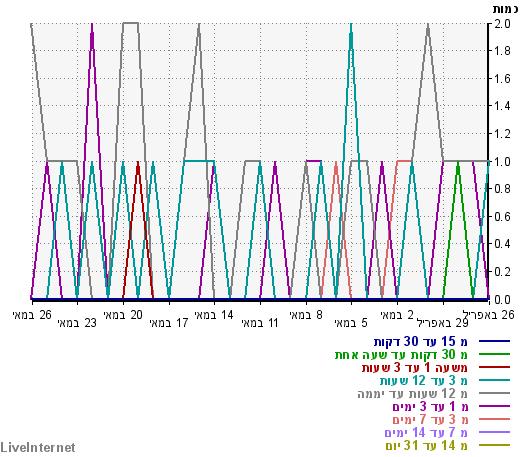520x457 pixels.
Task: Click the y-axis value 1.0
Action: 502,162
